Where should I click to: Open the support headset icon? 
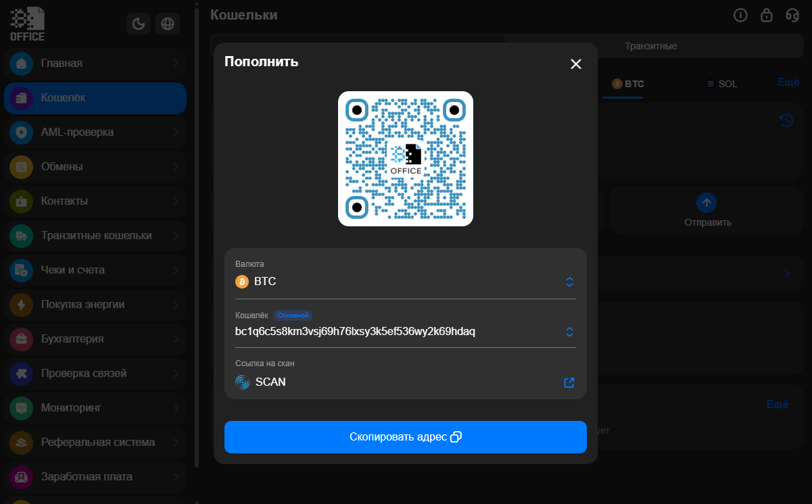click(792, 15)
